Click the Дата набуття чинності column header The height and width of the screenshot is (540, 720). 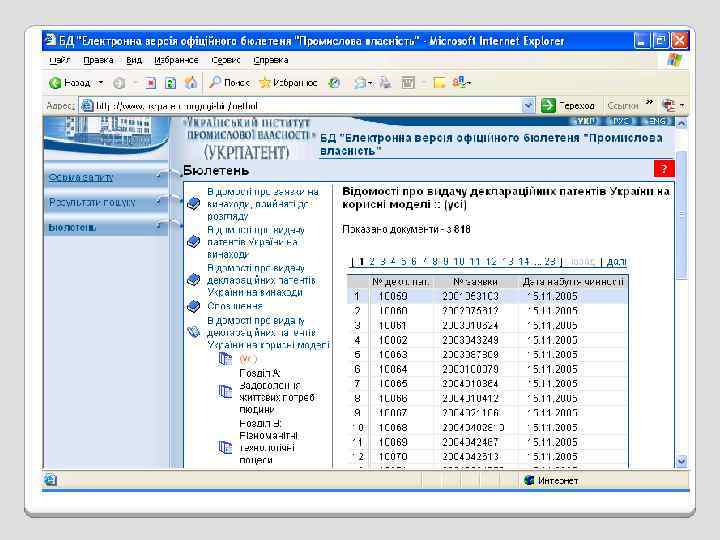[x=573, y=281]
